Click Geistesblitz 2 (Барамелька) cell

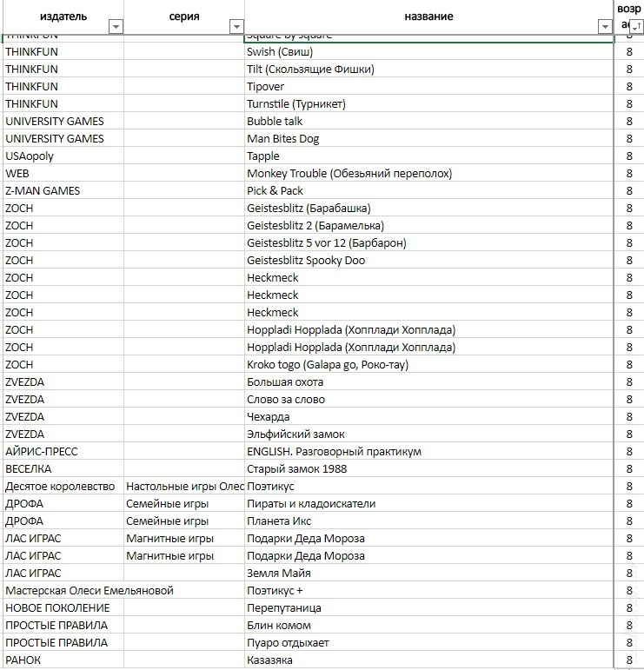click(429, 226)
